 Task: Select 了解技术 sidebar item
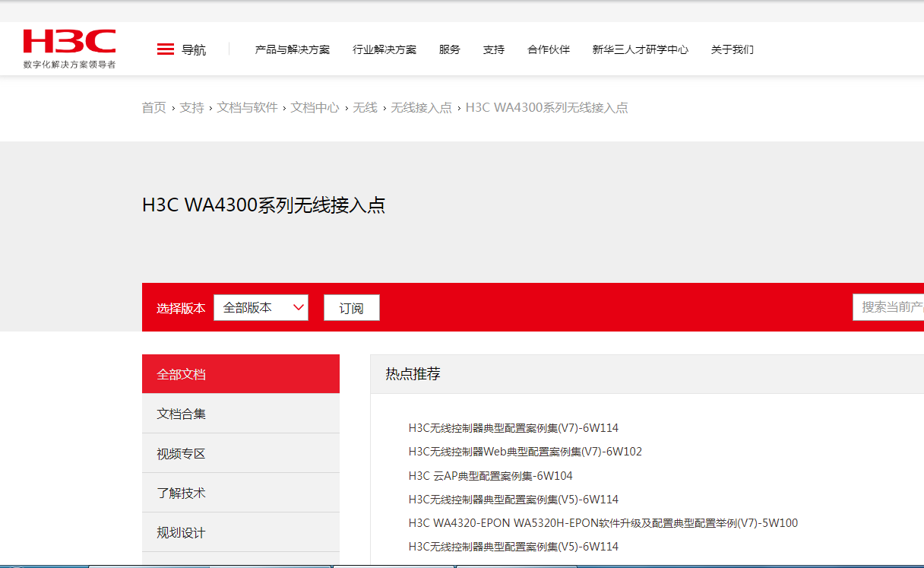pos(241,493)
